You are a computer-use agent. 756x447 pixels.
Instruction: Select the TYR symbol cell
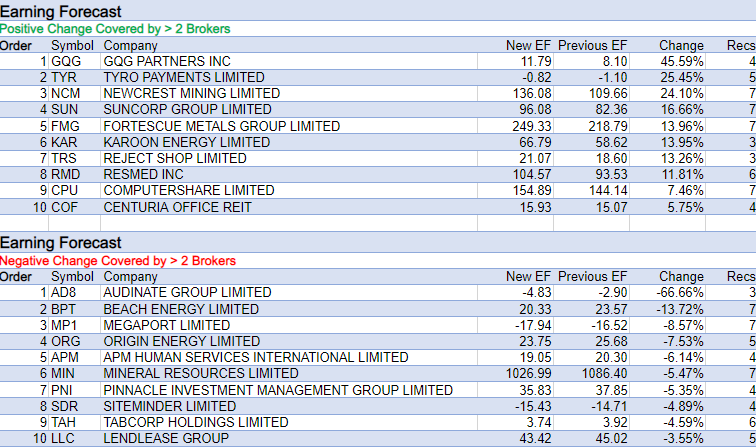[x=64, y=77]
